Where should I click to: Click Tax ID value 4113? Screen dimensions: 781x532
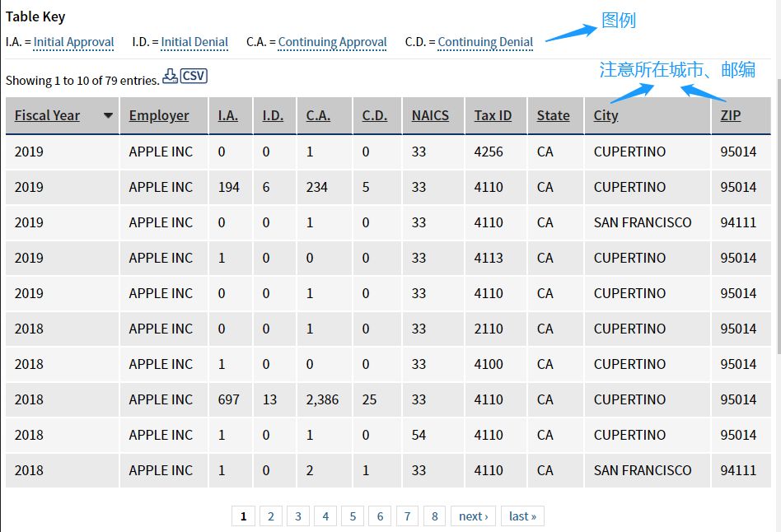(489, 258)
